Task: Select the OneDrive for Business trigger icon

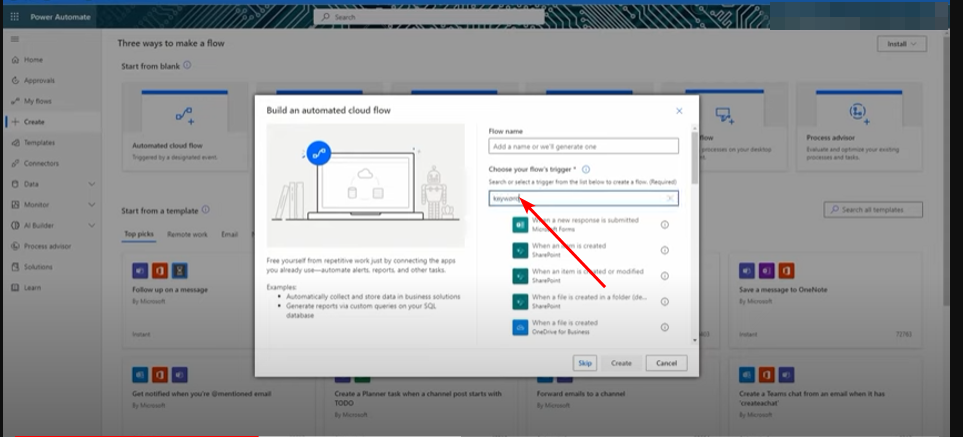Action: [520, 327]
